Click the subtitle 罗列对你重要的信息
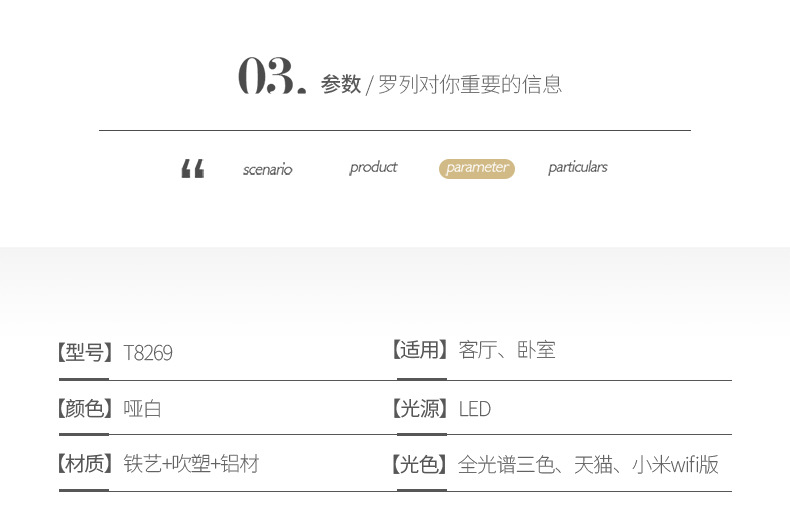 tap(470, 84)
